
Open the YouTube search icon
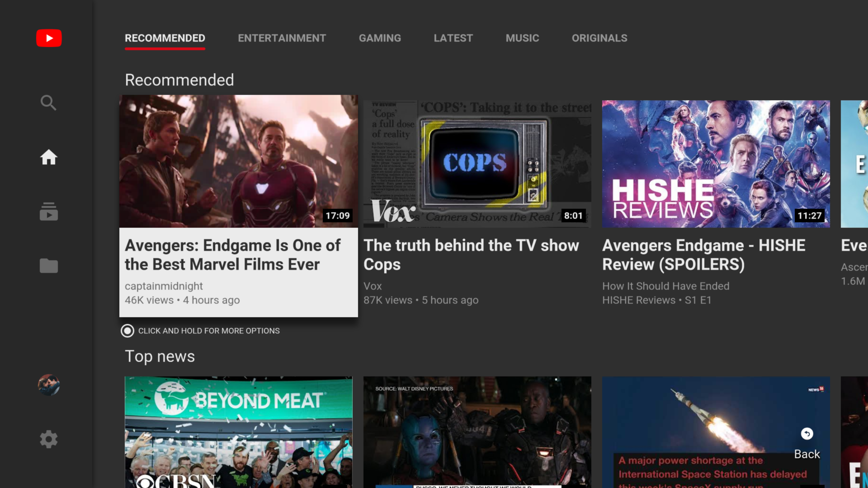click(x=48, y=103)
